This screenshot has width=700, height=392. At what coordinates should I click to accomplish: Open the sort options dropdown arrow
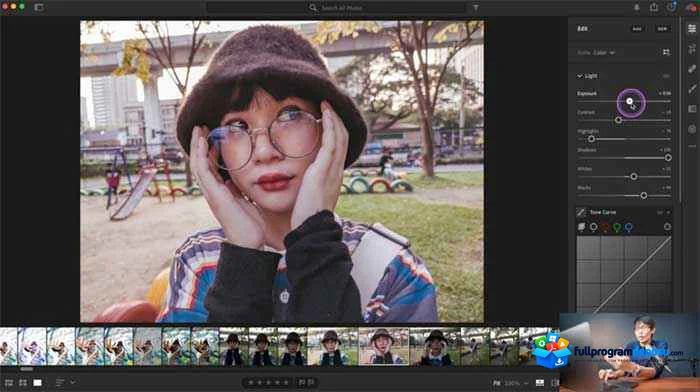[72, 383]
